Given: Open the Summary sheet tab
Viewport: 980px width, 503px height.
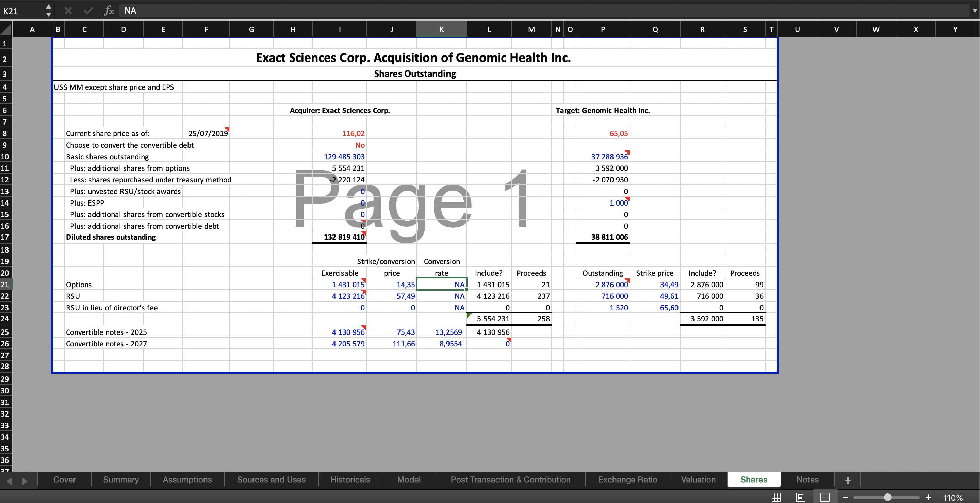Looking at the screenshot, I should [x=121, y=480].
